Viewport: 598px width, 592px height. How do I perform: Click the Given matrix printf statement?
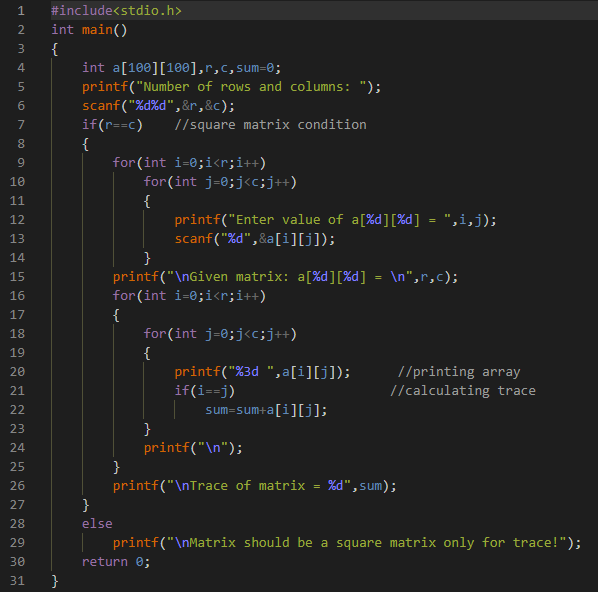[285, 277]
